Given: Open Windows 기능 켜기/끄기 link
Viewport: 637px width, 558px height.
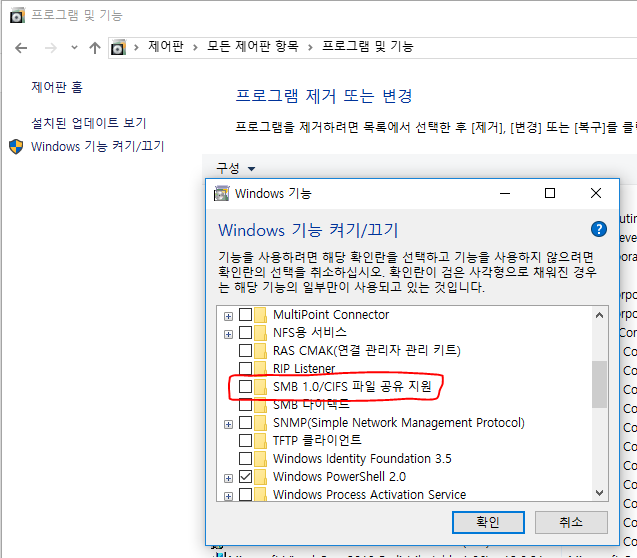Looking at the screenshot, I should (98, 146).
